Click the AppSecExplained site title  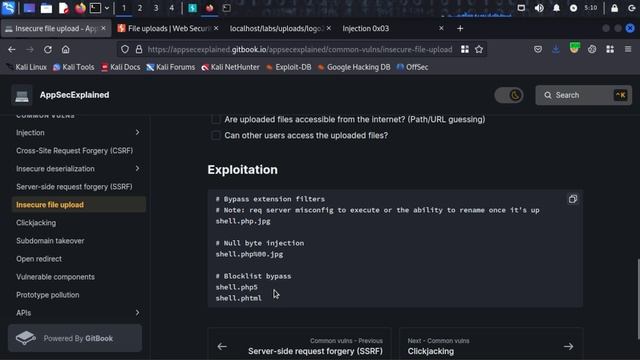pyautogui.click(x=74, y=95)
